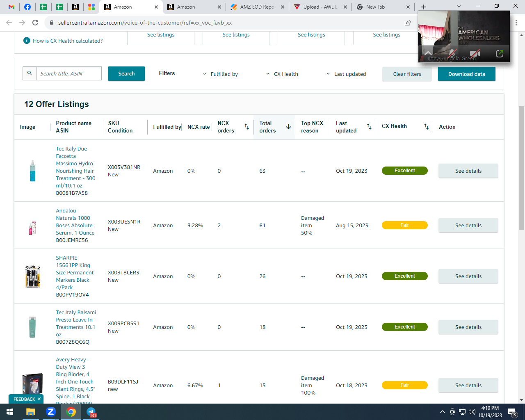Open the Chrome tab search dropdown

[x=459, y=6]
